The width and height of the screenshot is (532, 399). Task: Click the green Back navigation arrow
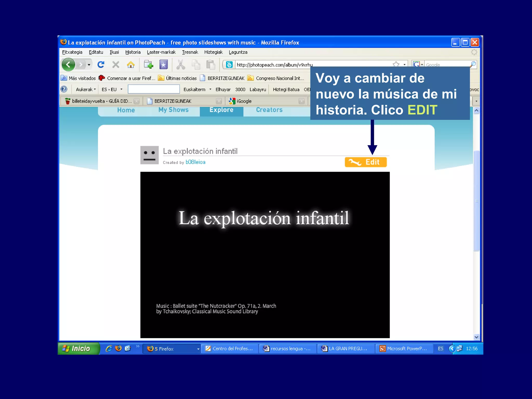pos(68,64)
